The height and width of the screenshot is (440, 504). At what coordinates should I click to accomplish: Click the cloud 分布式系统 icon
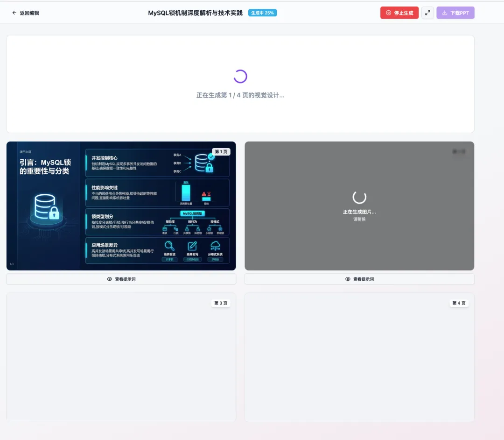[215, 246]
